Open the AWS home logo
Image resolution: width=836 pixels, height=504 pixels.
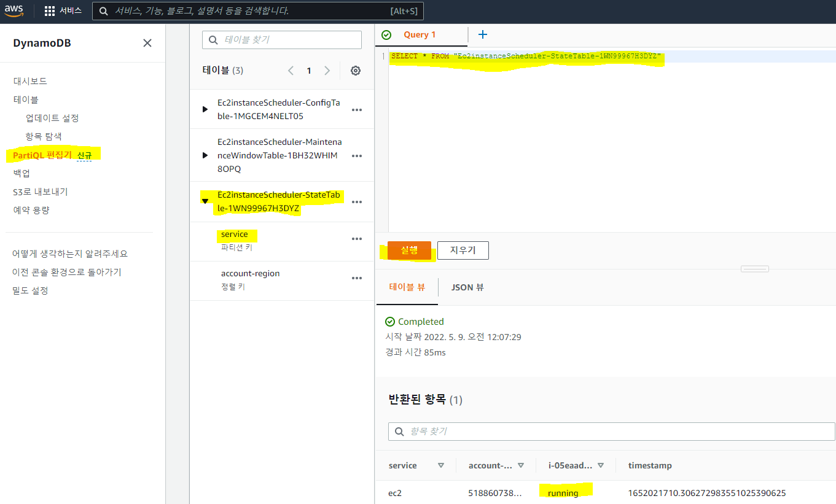coord(14,11)
